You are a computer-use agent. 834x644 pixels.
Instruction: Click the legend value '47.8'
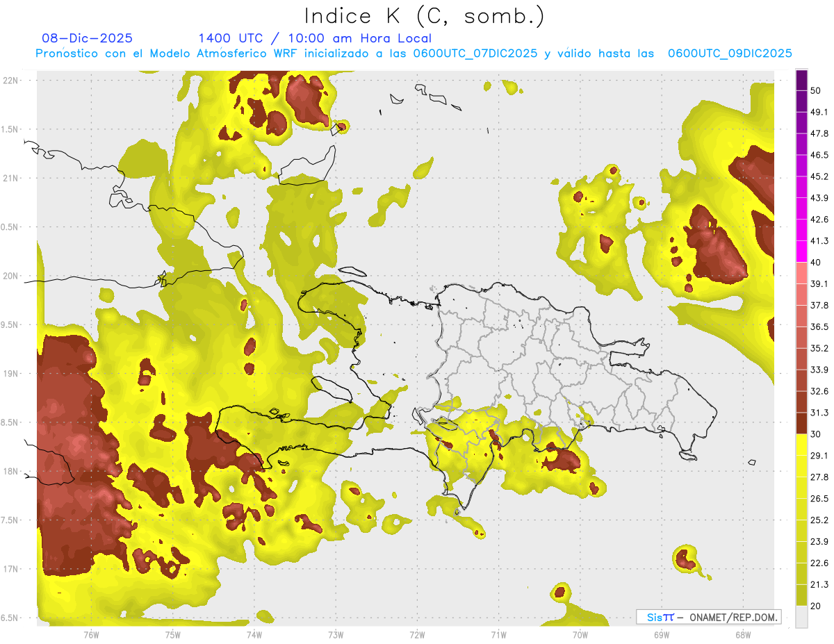819,133
